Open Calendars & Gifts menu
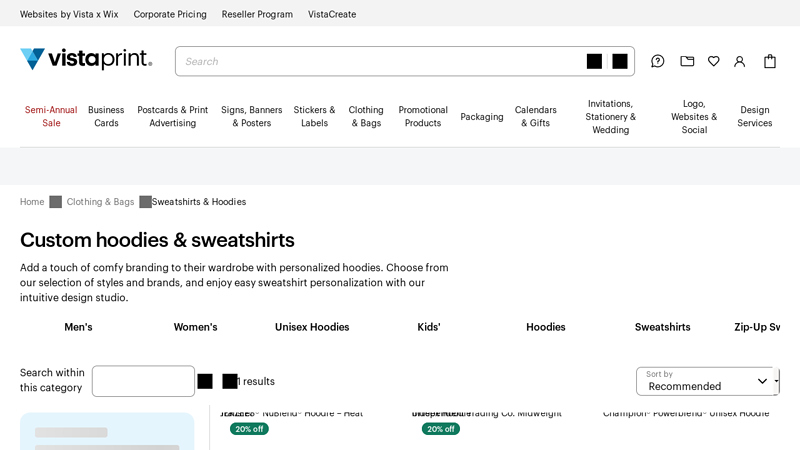 pos(535,116)
